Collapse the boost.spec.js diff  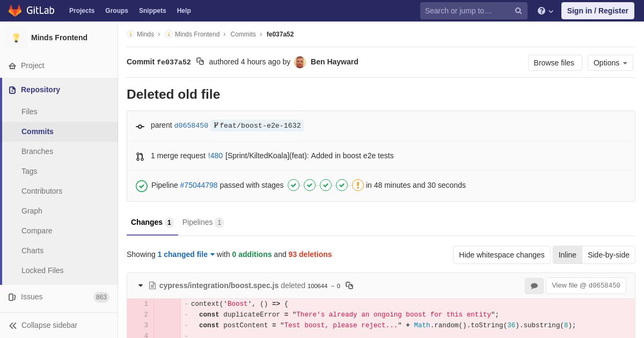coord(141,285)
